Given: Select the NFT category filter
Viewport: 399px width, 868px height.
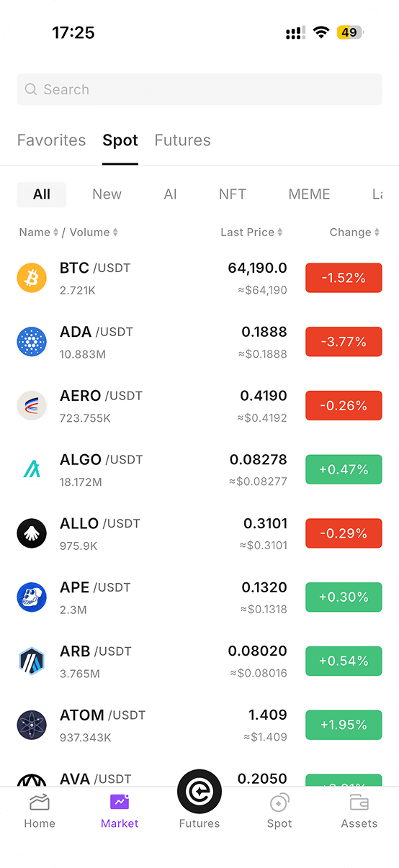Looking at the screenshot, I should (x=233, y=194).
